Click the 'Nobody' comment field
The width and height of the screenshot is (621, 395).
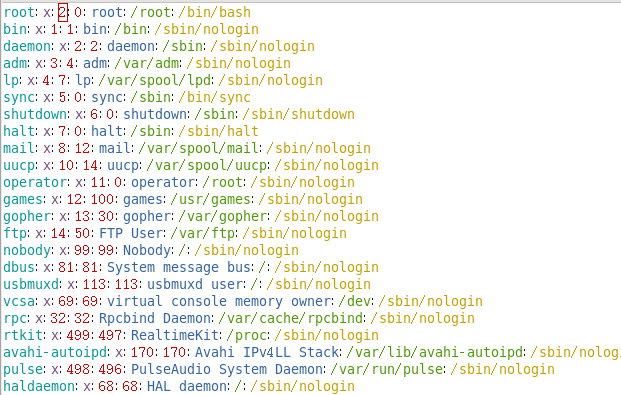click(x=147, y=250)
